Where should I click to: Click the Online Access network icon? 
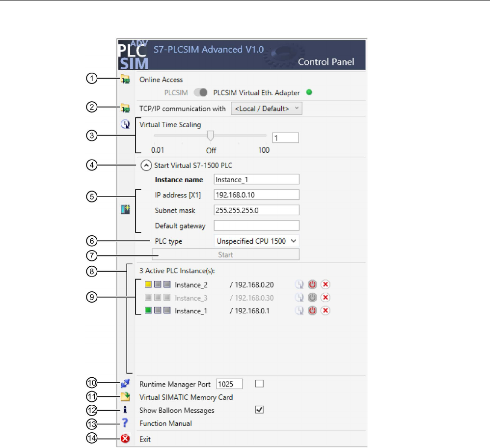[x=125, y=79]
